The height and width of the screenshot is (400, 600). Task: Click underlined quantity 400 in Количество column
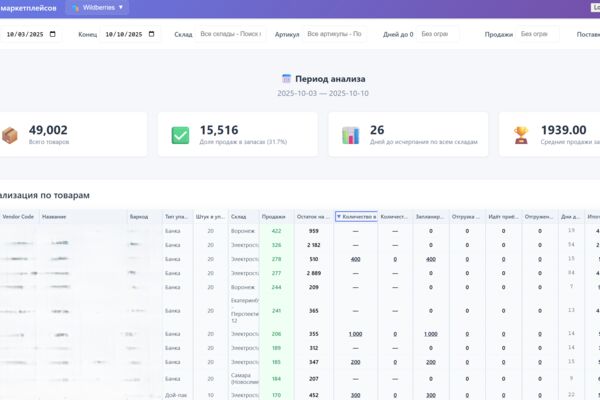[355, 259]
